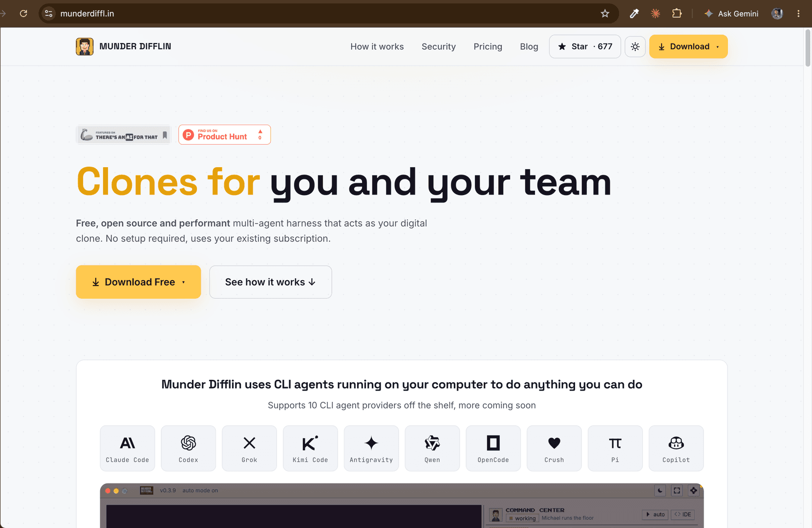Click the Munder Difflin mascot logo
The width and height of the screenshot is (812, 528).
click(x=85, y=46)
